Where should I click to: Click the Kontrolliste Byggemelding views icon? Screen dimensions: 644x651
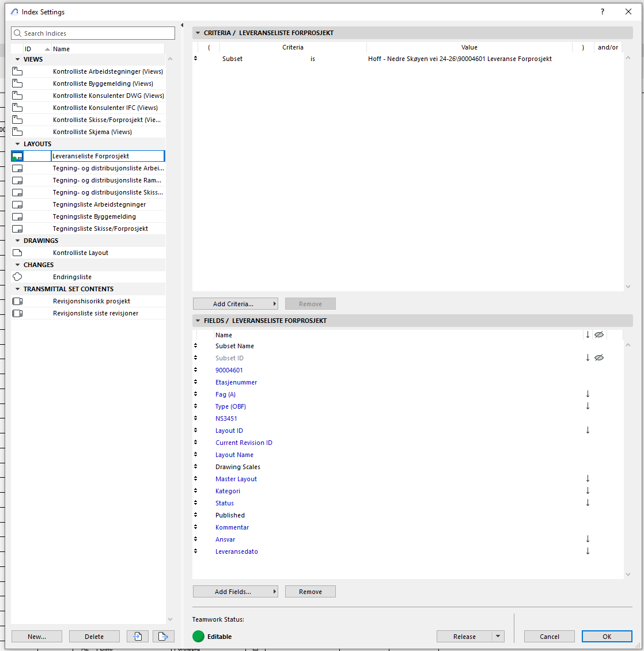coord(17,83)
